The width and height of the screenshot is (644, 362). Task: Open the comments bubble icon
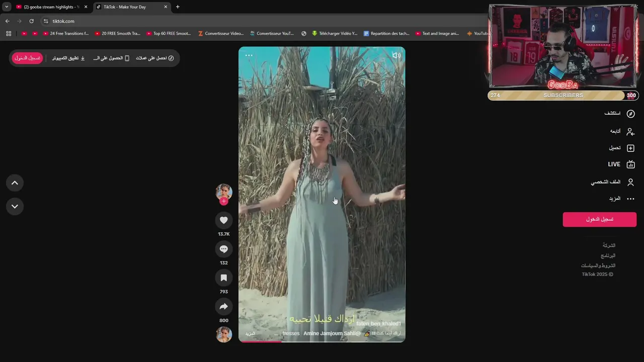[x=224, y=249]
